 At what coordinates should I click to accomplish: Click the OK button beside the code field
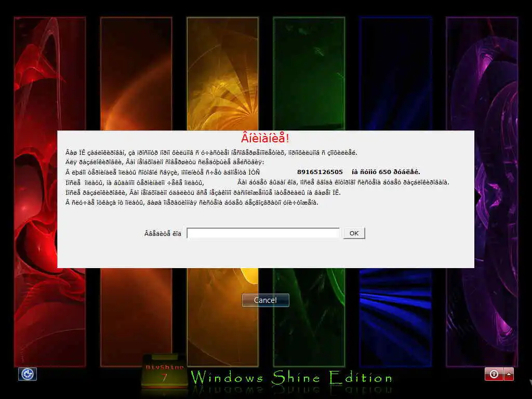click(354, 233)
